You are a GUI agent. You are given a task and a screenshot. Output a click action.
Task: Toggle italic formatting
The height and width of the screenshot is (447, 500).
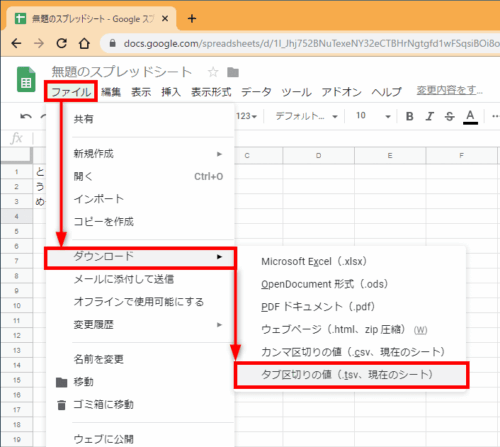tap(430, 116)
